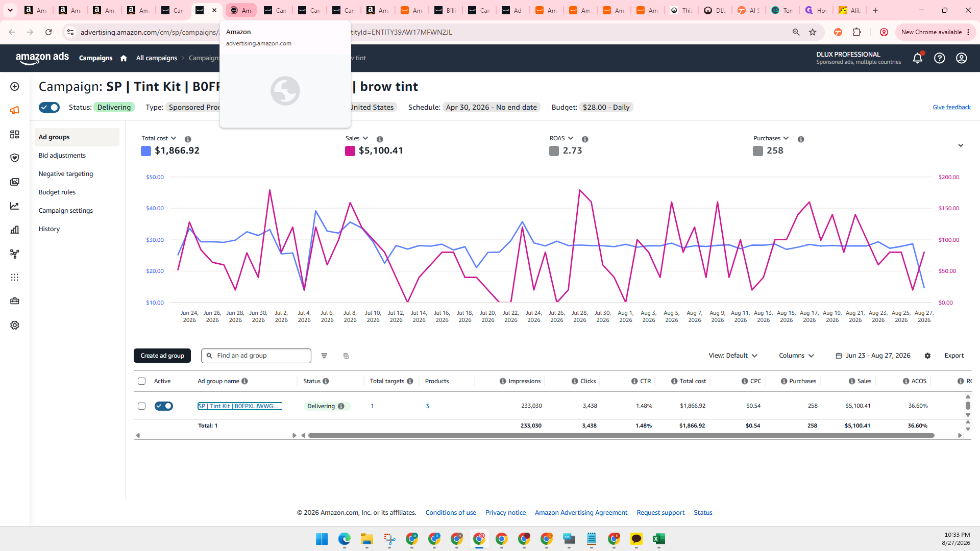Open the Give feedback link
This screenshot has width=980, height=551.
pyautogui.click(x=951, y=108)
